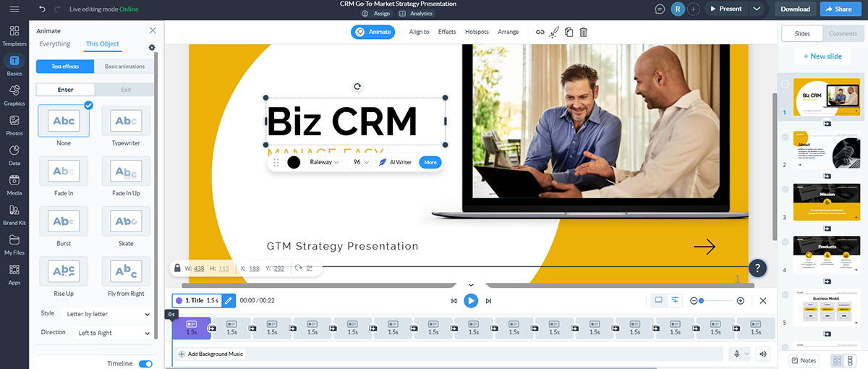Screen dimensions: 868x369
Task: Add a New slide
Action: [821, 56]
